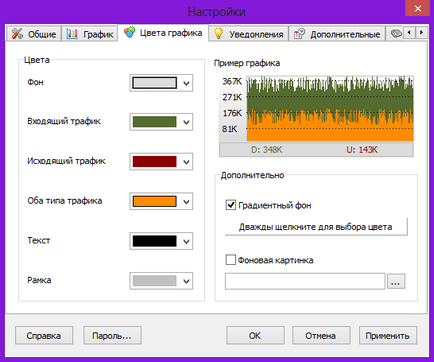Image resolution: width=434 pixels, height=362 pixels.
Task: Click the Отмена button
Action: point(321,335)
